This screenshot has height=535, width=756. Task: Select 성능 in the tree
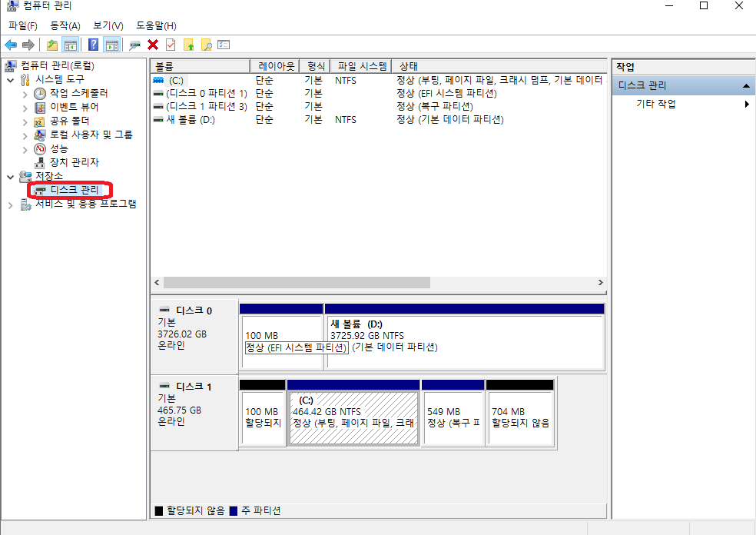coord(59,148)
